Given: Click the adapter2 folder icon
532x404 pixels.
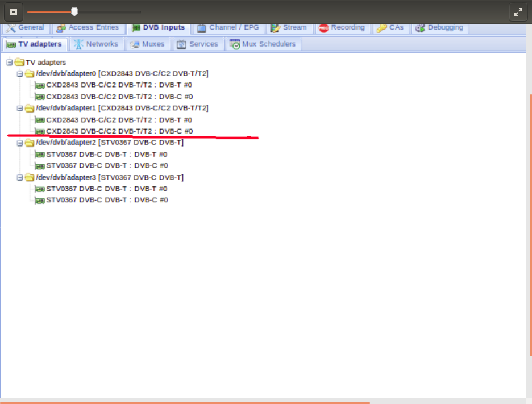Looking at the screenshot, I should pyautogui.click(x=30, y=143).
